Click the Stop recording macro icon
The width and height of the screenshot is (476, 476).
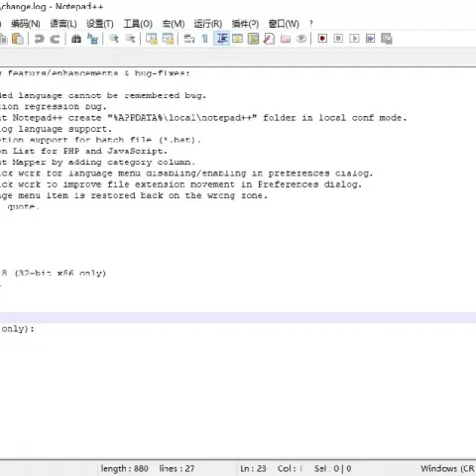point(338,39)
